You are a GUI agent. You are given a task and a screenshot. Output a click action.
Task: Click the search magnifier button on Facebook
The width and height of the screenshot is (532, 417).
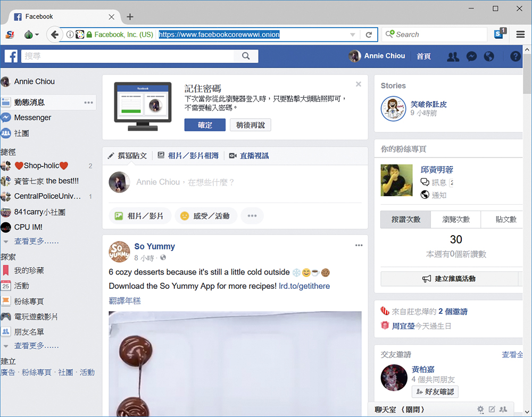coord(246,56)
